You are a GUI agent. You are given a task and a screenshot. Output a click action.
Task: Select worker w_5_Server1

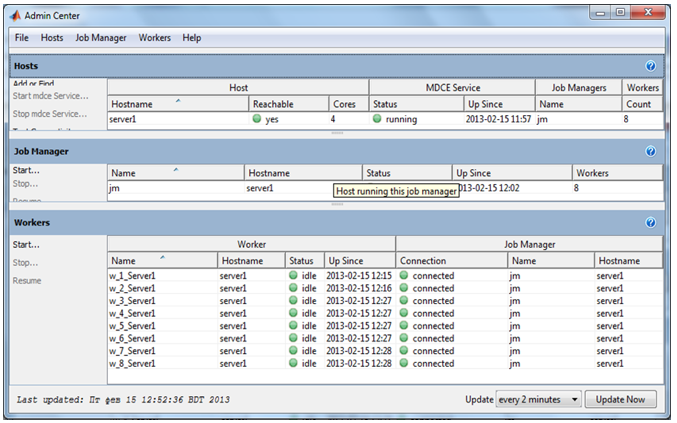point(385,326)
